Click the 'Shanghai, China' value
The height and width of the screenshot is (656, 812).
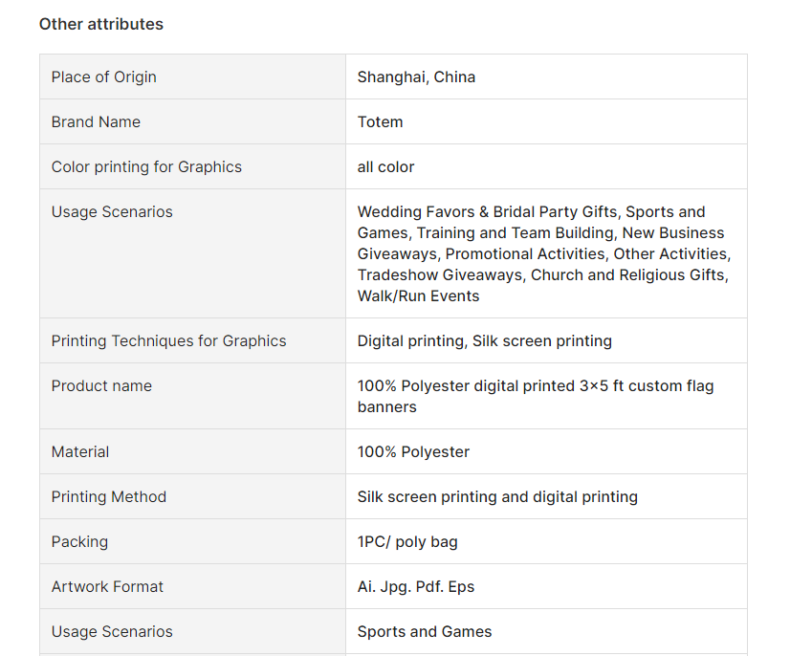click(x=416, y=77)
